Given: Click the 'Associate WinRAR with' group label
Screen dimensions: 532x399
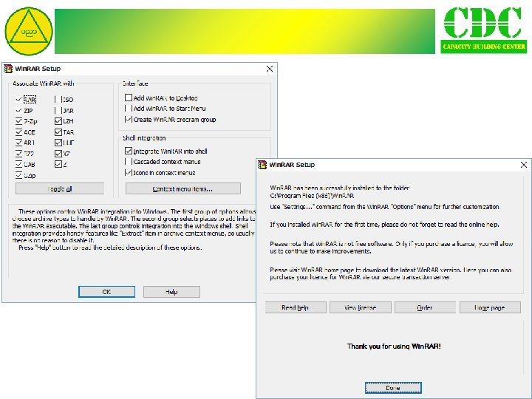Looking at the screenshot, I should (x=43, y=83).
